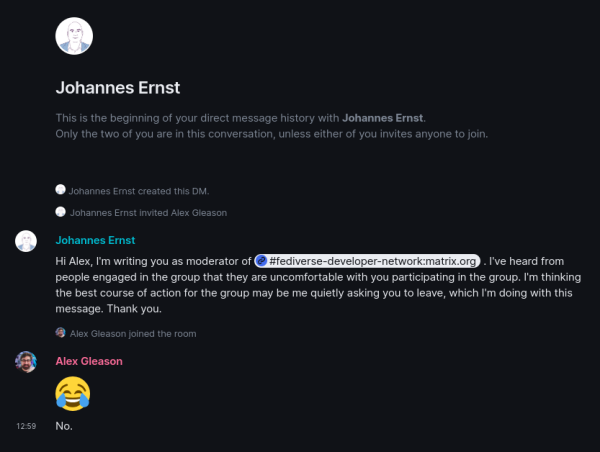Select the 'Alex Gleason joined the room' event
Image resolution: width=600 pixels, height=452 pixels.
click(x=126, y=333)
